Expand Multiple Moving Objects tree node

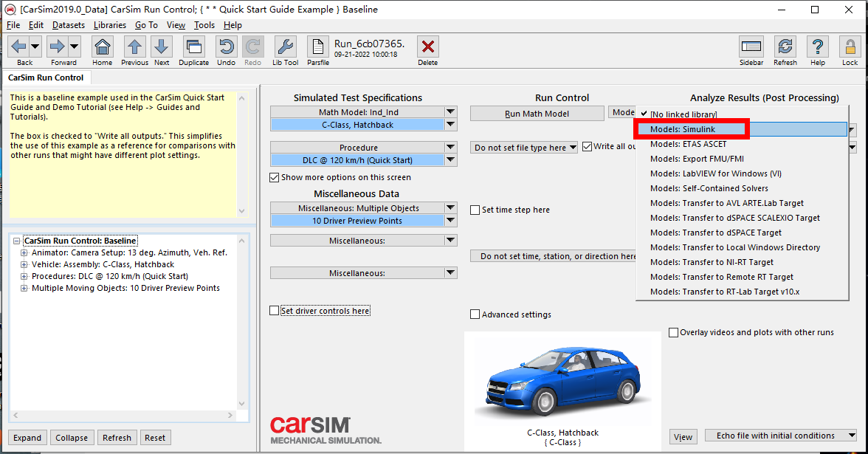24,288
